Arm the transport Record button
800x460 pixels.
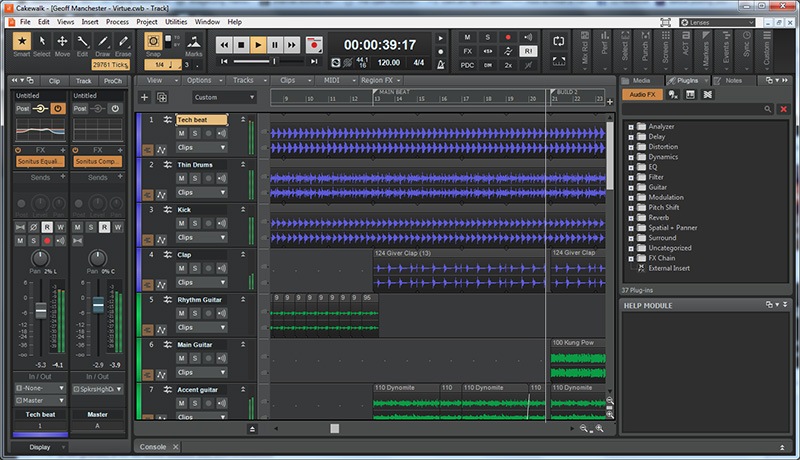click(314, 45)
